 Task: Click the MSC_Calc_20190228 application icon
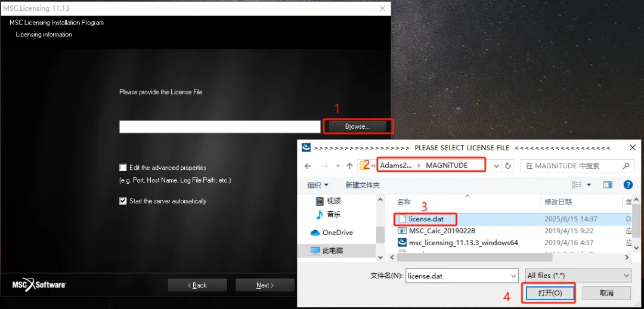pos(402,231)
